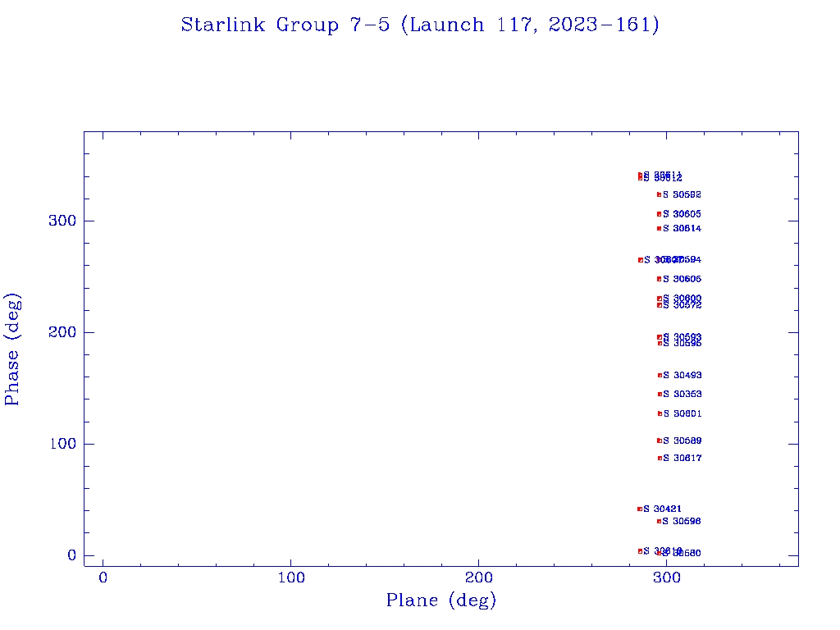The image size is (840, 630).
Task: Click the red marker for S 30572
Action: [x=659, y=305]
